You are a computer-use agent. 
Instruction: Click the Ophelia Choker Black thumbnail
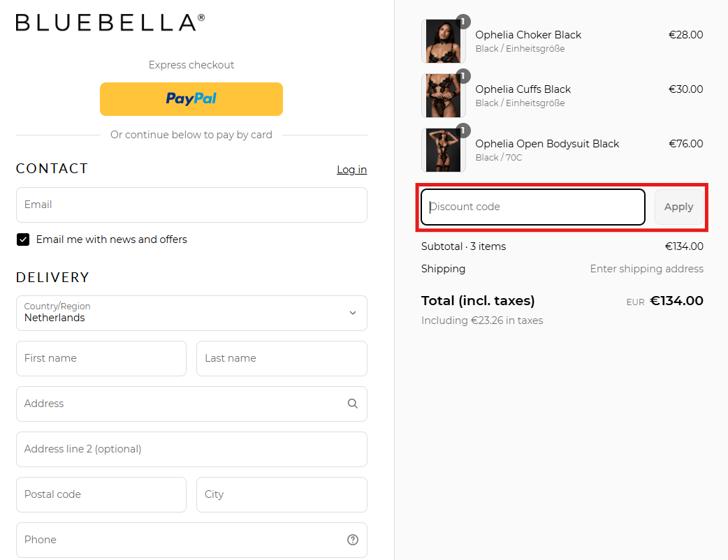coord(443,41)
